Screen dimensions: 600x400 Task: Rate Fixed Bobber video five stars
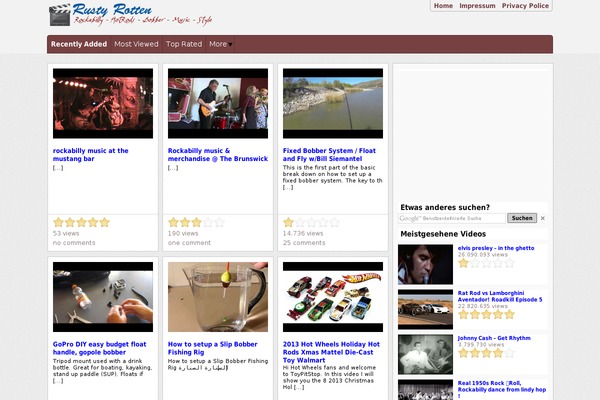(x=334, y=222)
